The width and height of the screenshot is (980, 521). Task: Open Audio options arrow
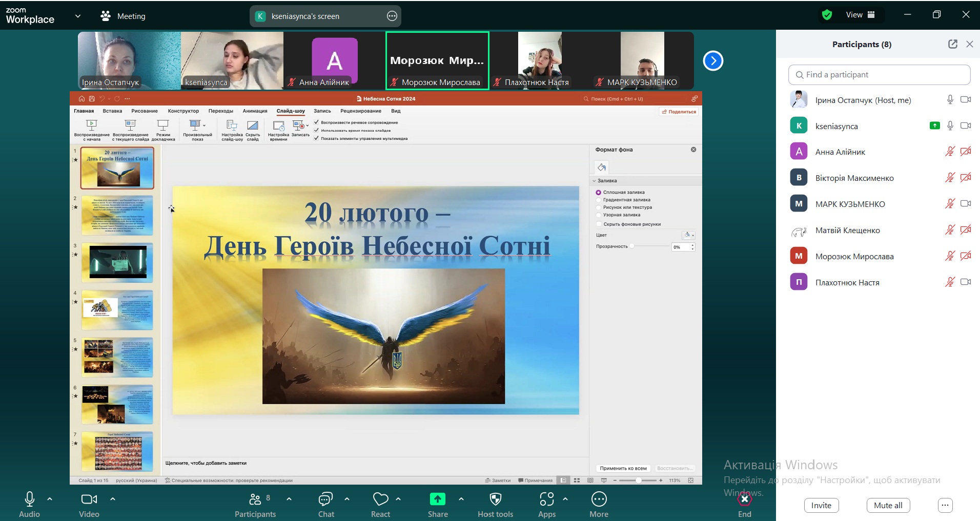[x=50, y=498]
